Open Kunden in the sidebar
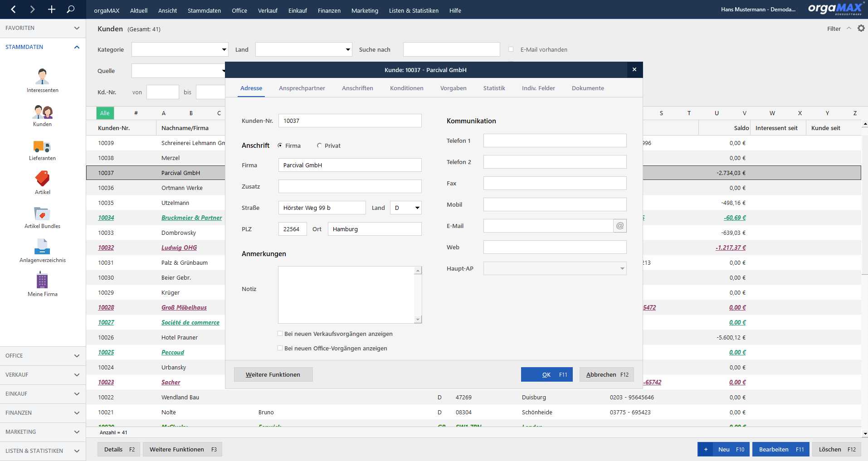This screenshot has height=461, width=868. click(43, 115)
